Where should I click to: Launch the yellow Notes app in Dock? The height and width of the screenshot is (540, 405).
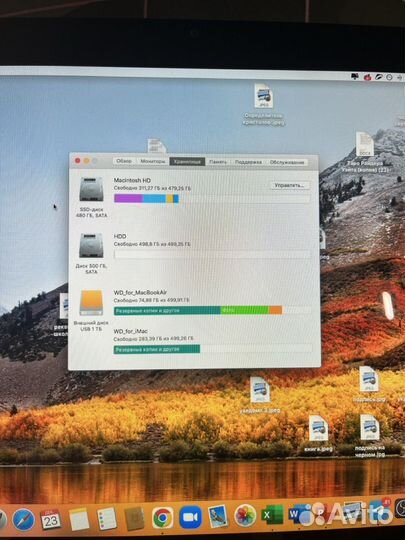(79, 519)
